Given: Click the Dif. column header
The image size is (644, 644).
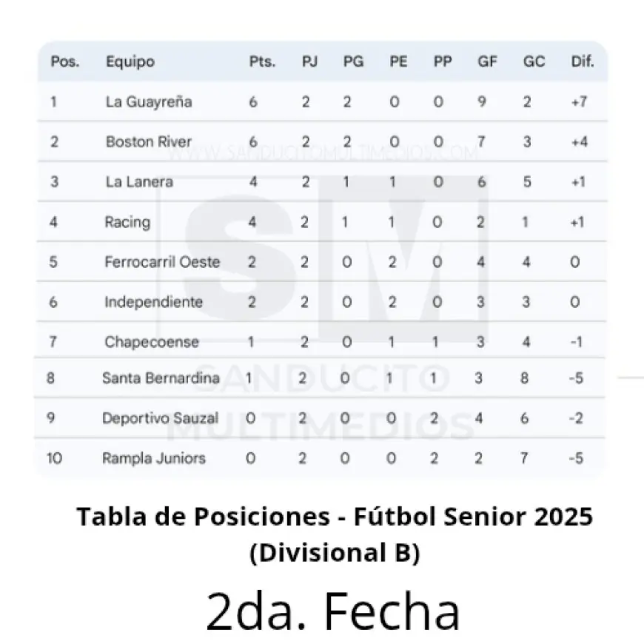Looking at the screenshot, I should [x=583, y=61].
